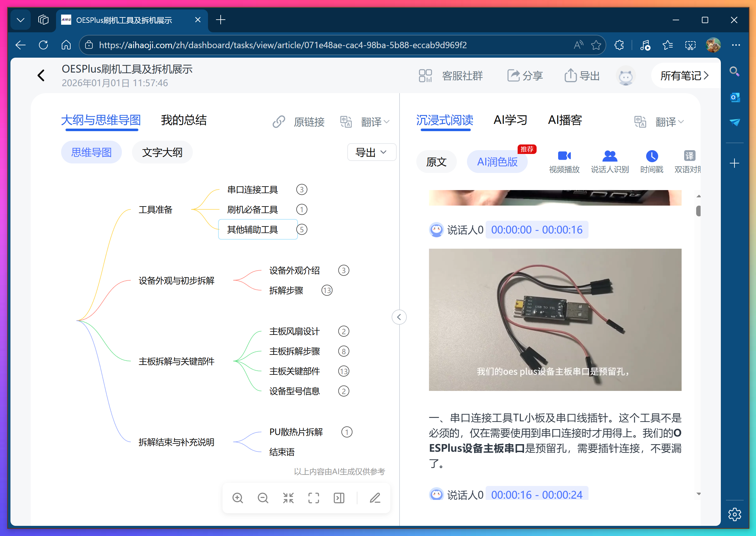Click the USB to TTL video frame
The width and height of the screenshot is (756, 536).
pos(555,320)
